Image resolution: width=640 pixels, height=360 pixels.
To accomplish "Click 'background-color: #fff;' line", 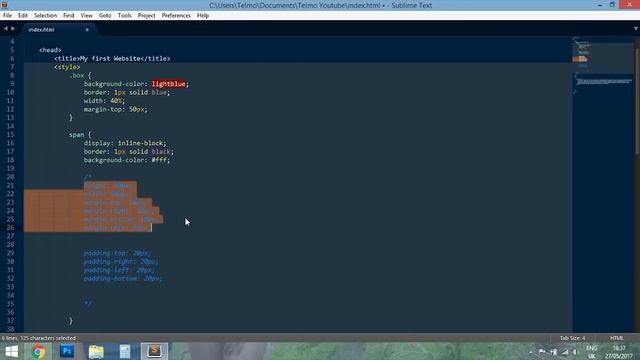I will point(127,160).
